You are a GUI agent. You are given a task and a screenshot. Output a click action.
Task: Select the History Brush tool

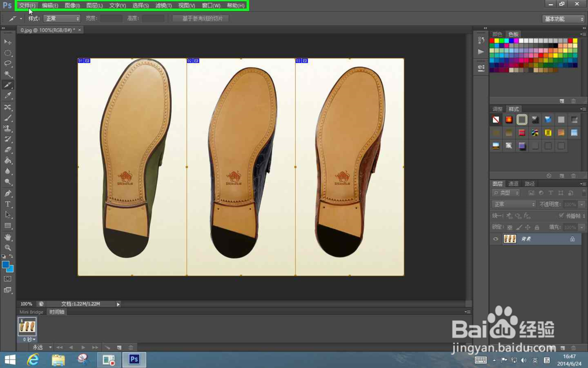8,139
